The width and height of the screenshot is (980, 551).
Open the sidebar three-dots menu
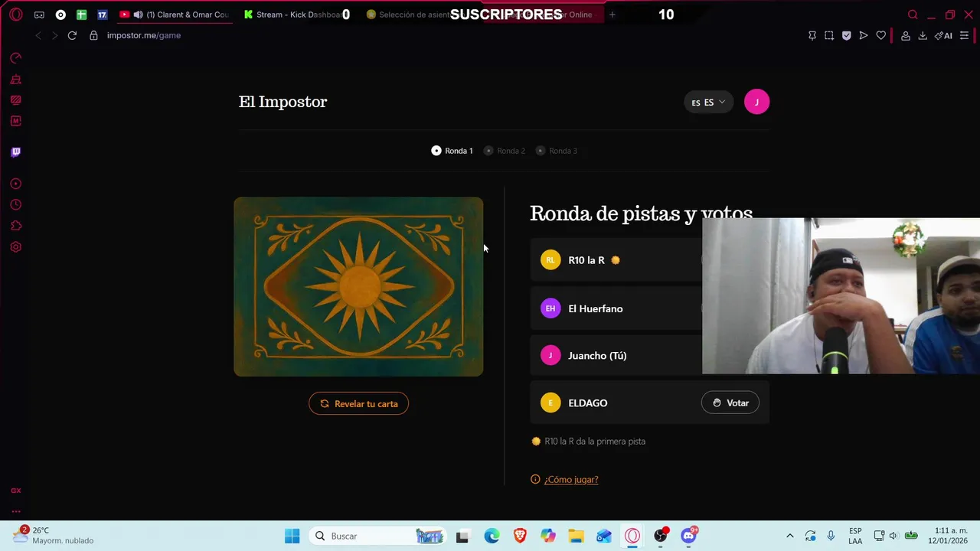tap(15, 511)
